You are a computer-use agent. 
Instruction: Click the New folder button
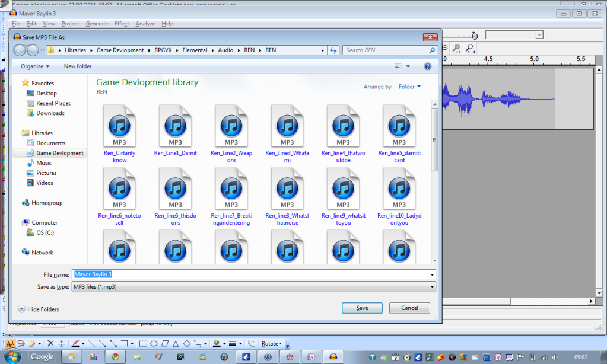click(x=78, y=66)
